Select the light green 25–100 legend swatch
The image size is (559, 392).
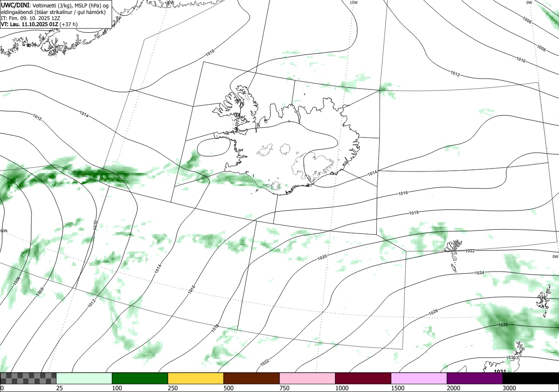[x=84, y=378]
